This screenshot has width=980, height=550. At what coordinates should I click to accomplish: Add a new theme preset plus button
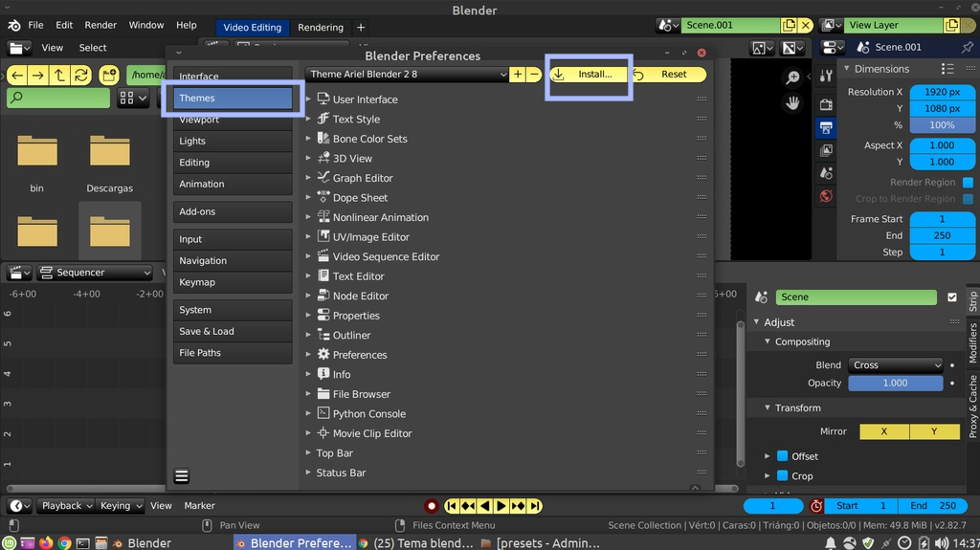click(518, 74)
